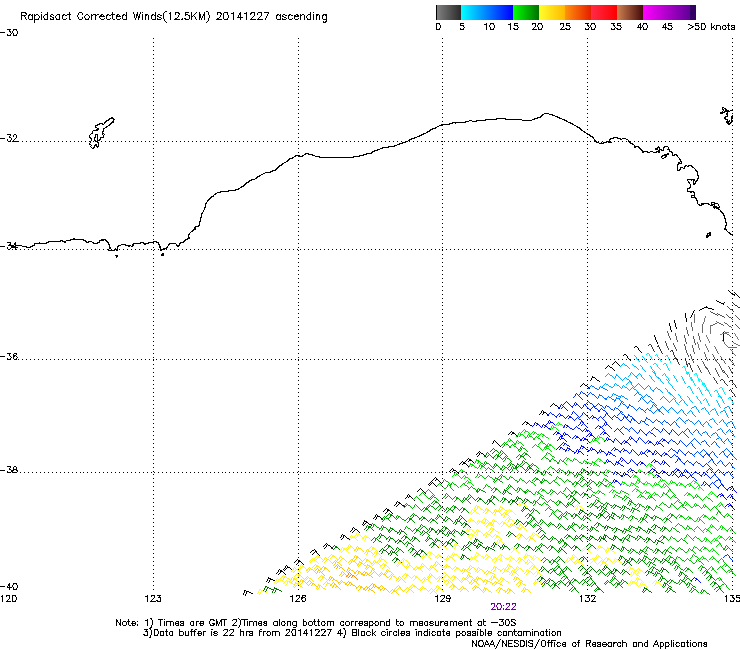This screenshot has height=650, width=740.
Task: Click the 132 longitude axis label
Action: (587, 599)
